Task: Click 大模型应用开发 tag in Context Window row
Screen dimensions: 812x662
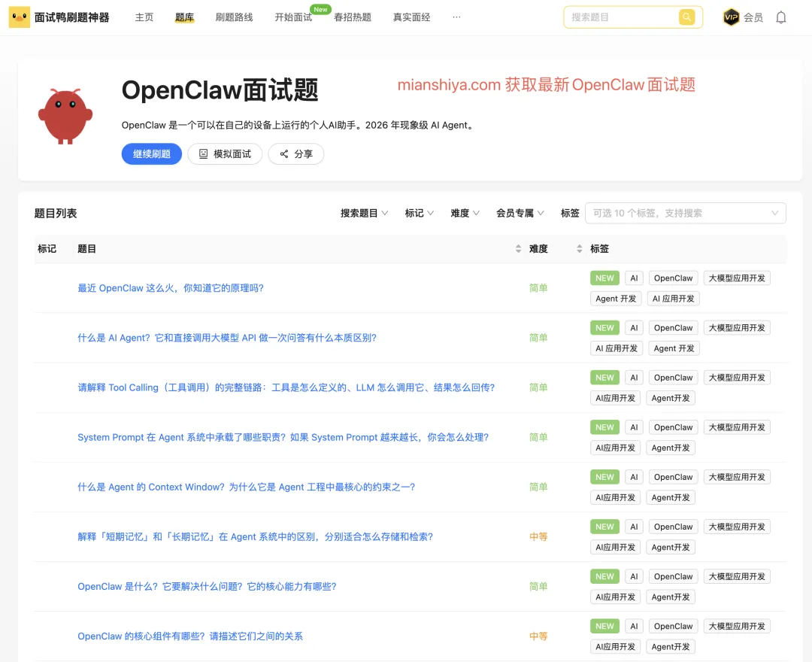Action: (x=736, y=477)
